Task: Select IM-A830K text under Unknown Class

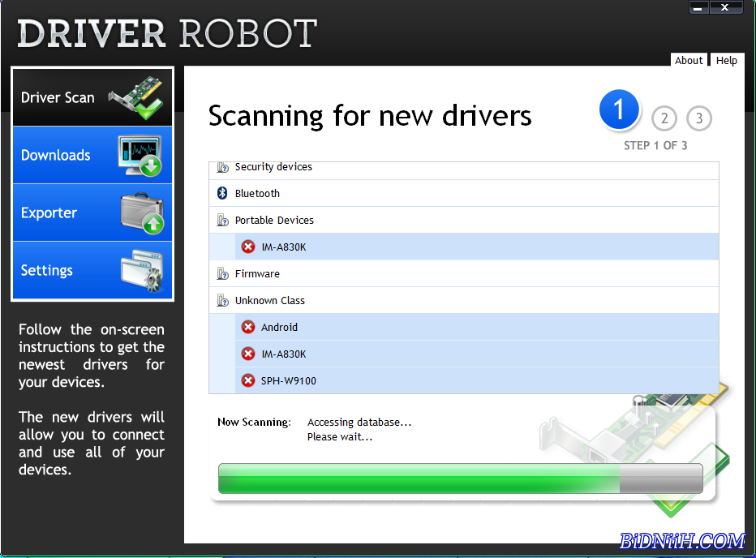Action: pyautogui.click(x=284, y=354)
